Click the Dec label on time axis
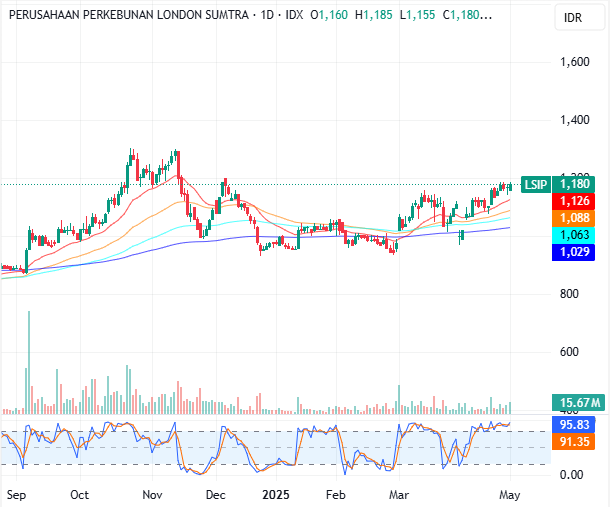 (216, 495)
